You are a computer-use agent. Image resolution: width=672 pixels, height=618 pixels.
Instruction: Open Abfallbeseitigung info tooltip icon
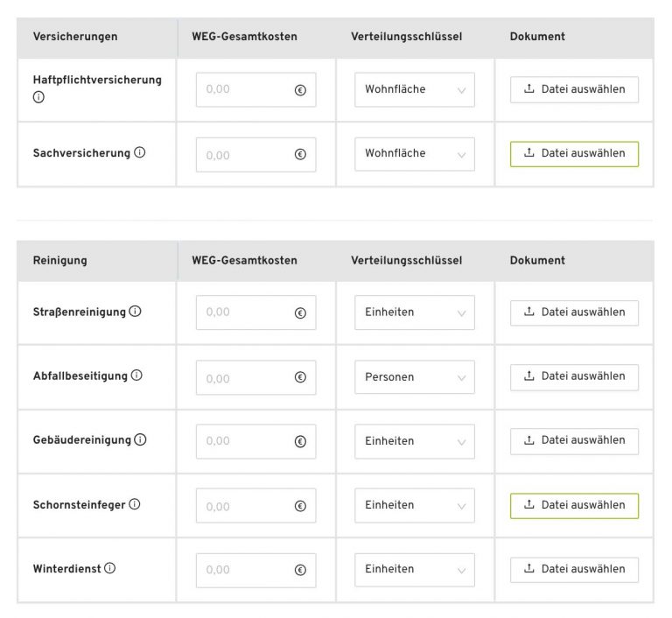[x=136, y=376]
